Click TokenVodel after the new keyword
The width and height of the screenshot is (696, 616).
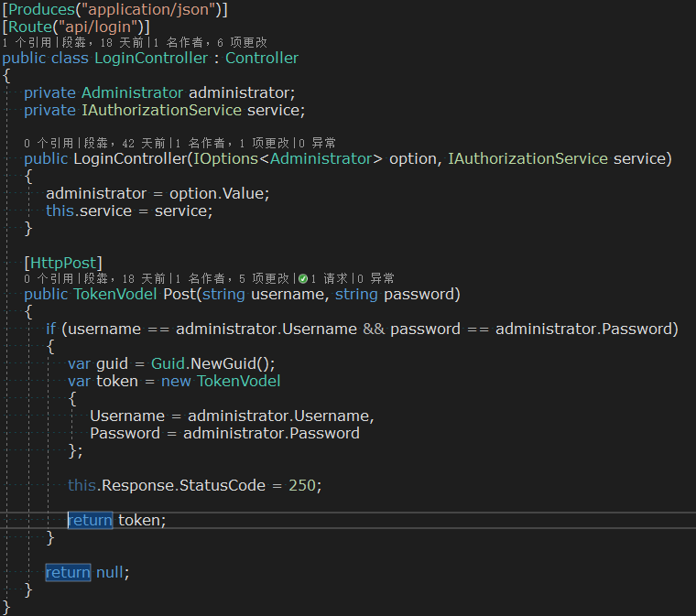click(239, 381)
